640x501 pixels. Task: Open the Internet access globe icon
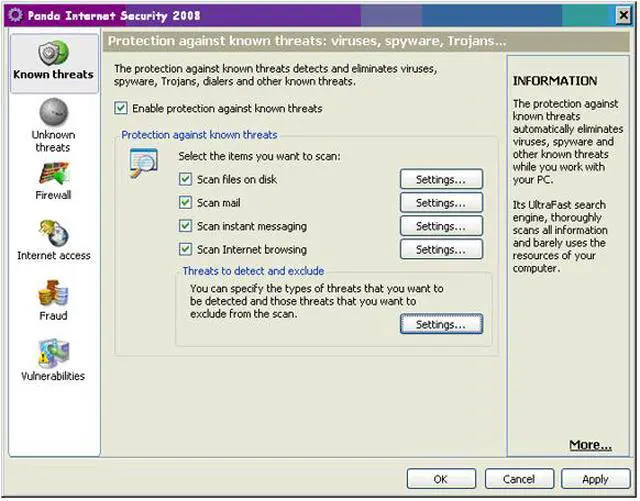click(53, 233)
